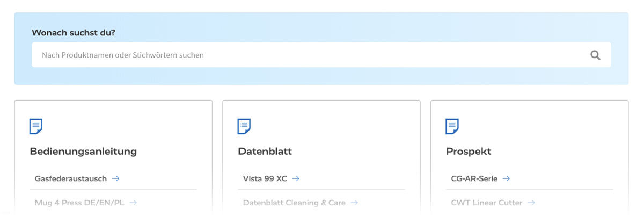Click the Bedienungsanleitung document icon
The image size is (644, 215).
tap(36, 126)
